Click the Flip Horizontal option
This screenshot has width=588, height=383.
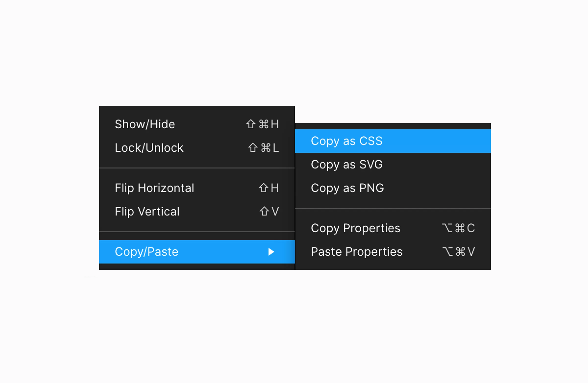pos(154,188)
